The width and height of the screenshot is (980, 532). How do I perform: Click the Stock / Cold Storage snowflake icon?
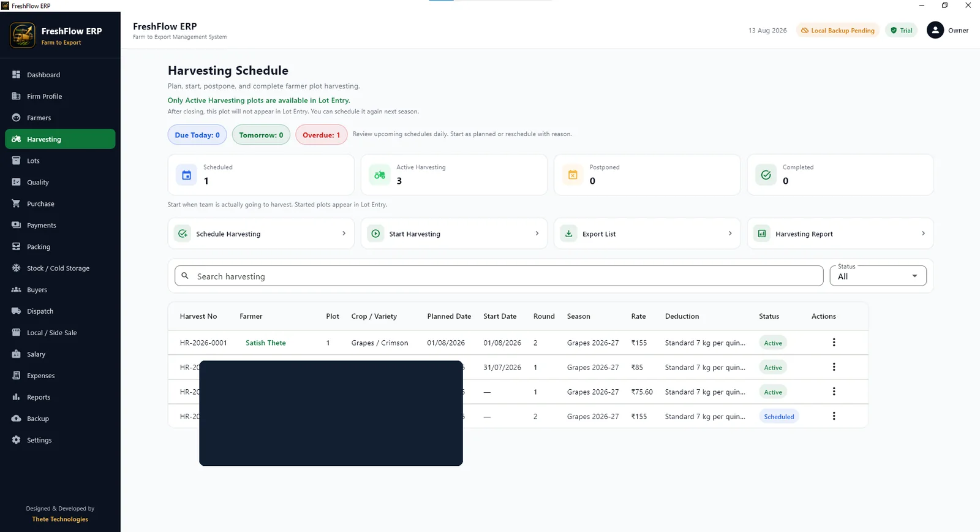(x=16, y=268)
